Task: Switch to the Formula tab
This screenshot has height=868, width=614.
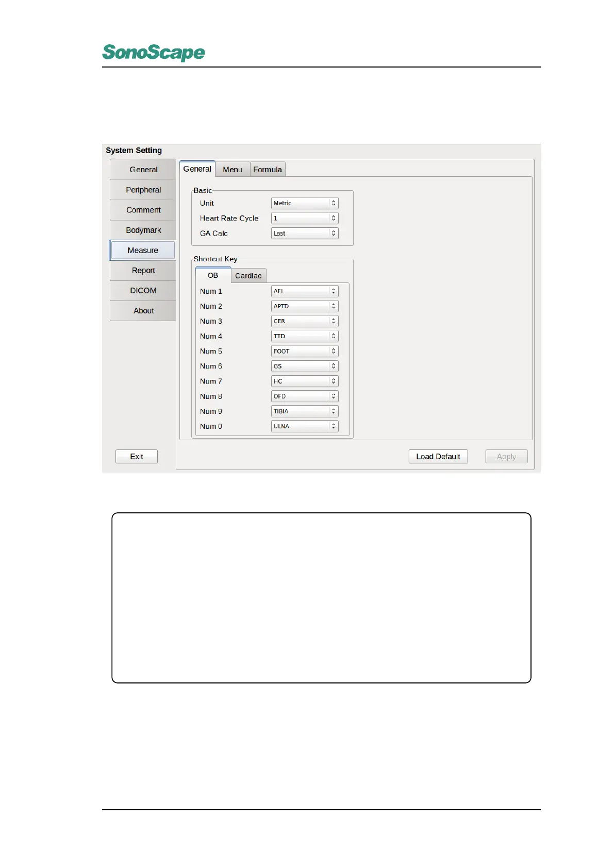Action: click(268, 169)
